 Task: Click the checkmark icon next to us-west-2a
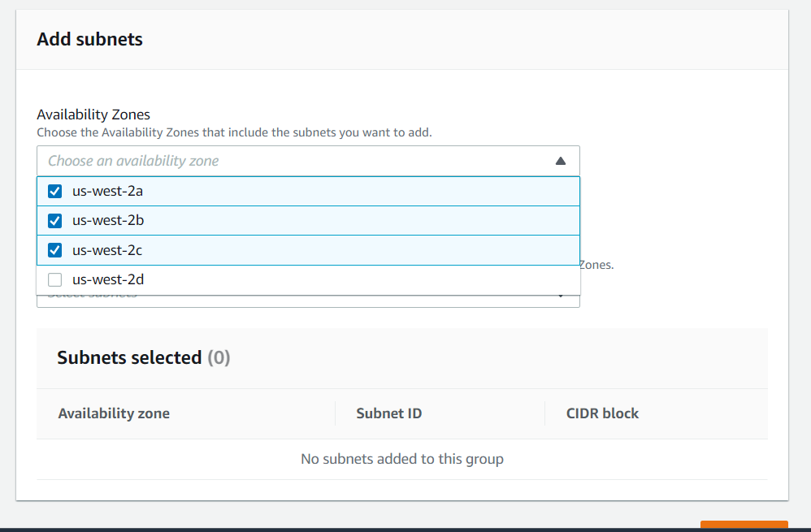tap(54, 191)
